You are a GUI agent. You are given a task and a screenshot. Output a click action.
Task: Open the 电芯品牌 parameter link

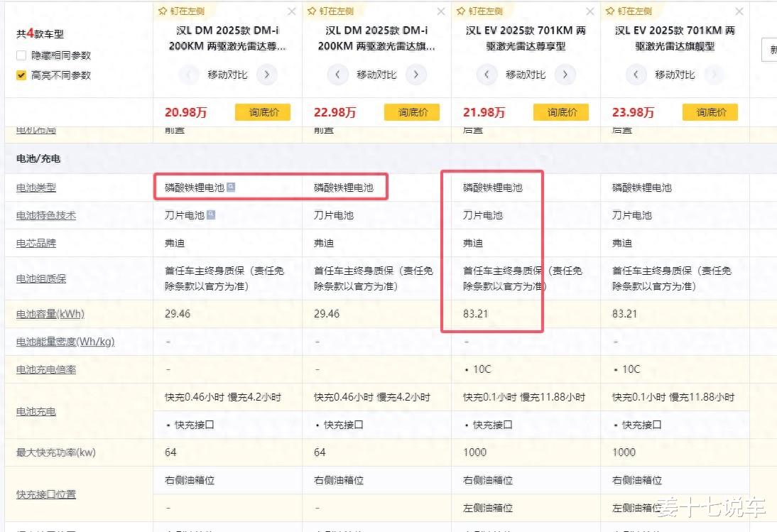(36, 243)
